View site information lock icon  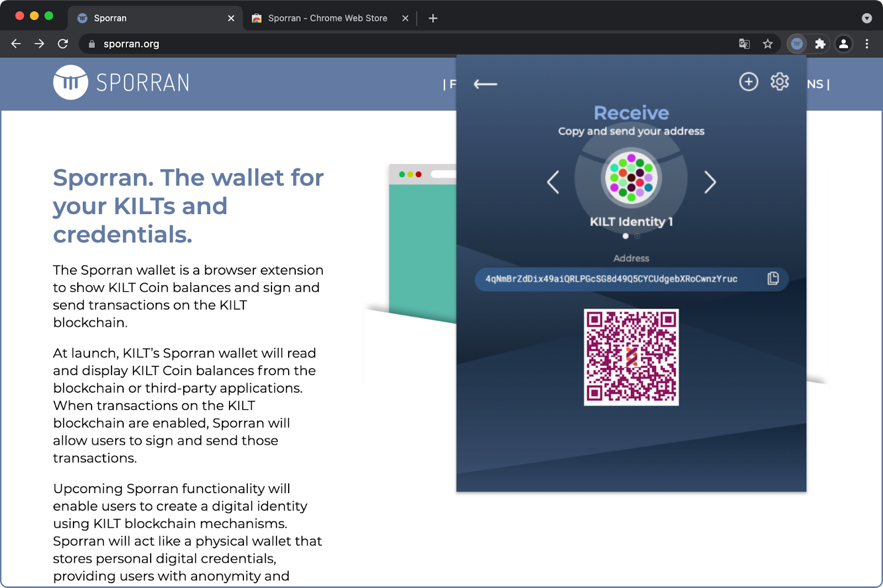click(x=92, y=44)
